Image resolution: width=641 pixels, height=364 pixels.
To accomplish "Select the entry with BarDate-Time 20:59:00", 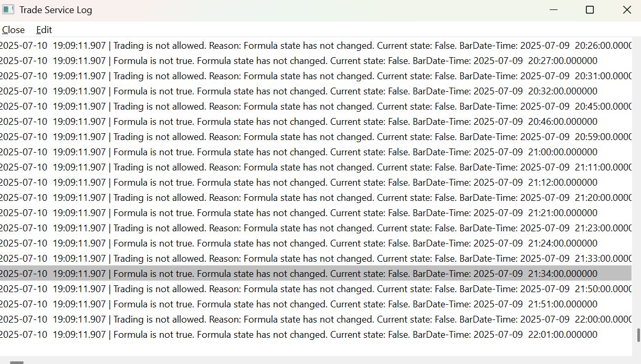I will [315, 137].
